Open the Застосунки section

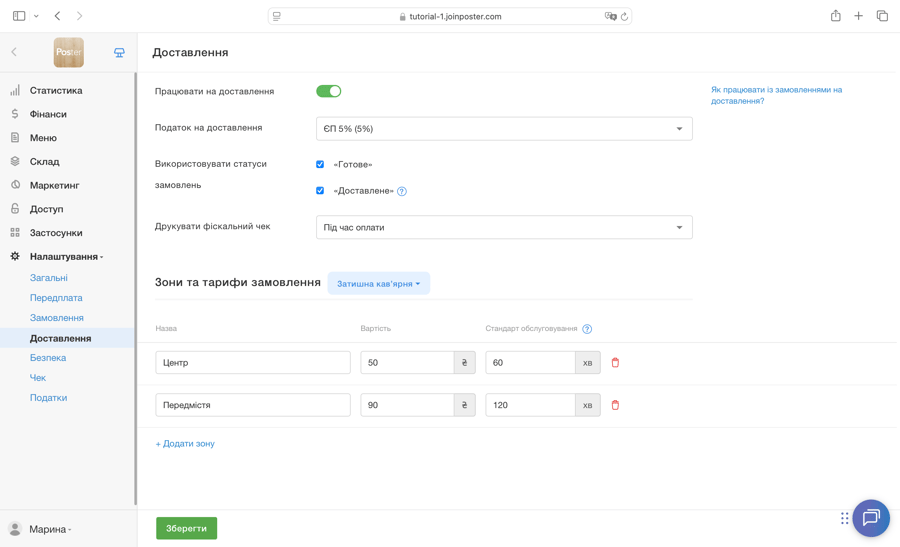[56, 232]
